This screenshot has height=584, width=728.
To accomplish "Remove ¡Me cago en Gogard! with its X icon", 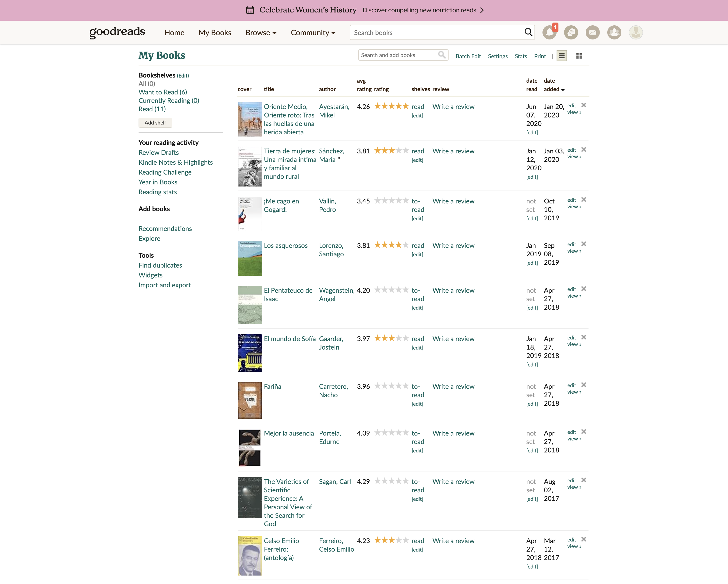I will coord(584,199).
